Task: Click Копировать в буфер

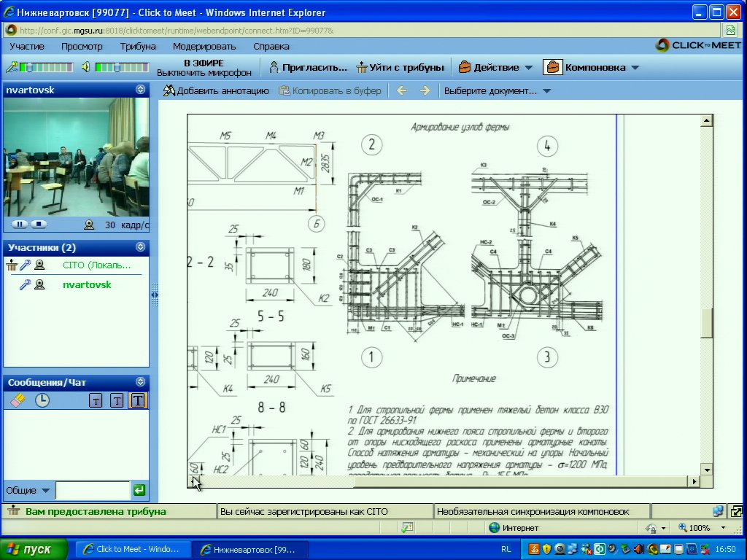Action: tap(330, 90)
